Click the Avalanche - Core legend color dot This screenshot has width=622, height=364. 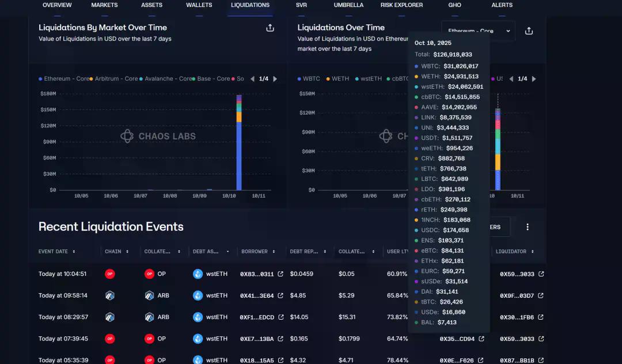pos(142,79)
